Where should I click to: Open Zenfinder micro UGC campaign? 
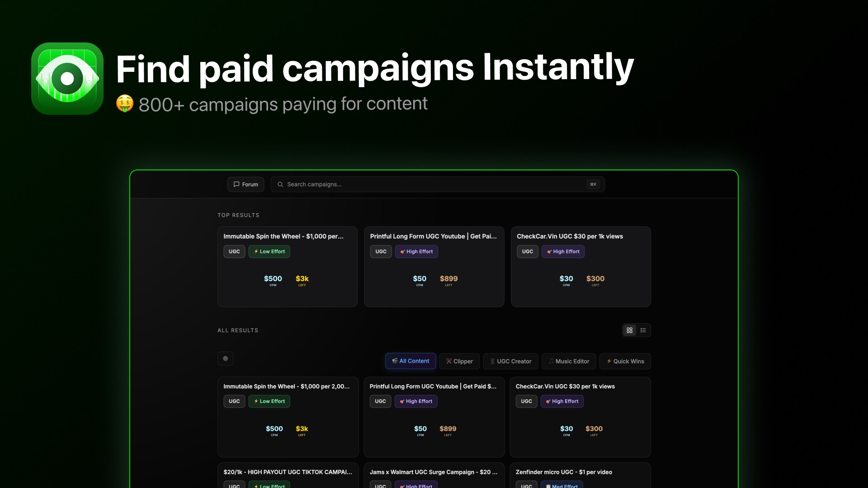[564, 472]
